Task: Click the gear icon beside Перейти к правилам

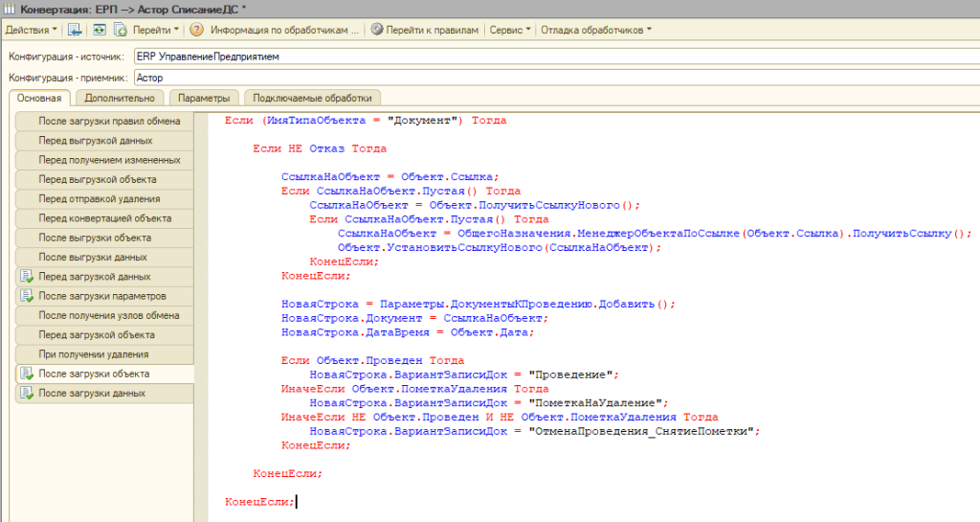Action: click(376, 30)
